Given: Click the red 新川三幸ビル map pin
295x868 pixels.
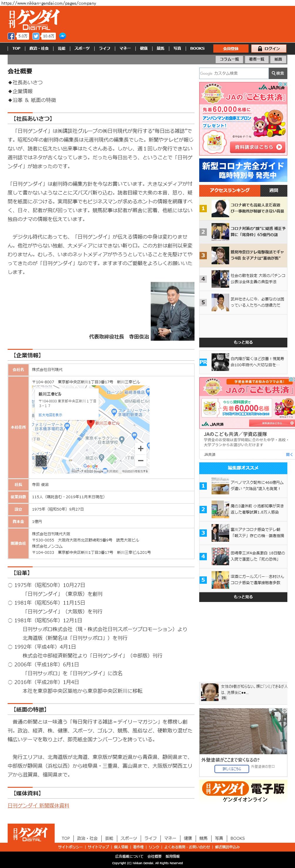Looking at the screenshot, I should pos(90,423).
